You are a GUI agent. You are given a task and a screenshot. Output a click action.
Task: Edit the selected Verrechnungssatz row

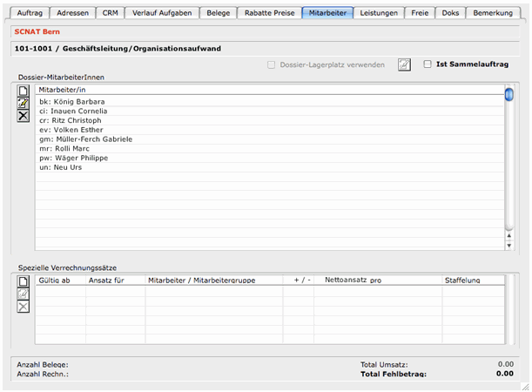(24, 294)
